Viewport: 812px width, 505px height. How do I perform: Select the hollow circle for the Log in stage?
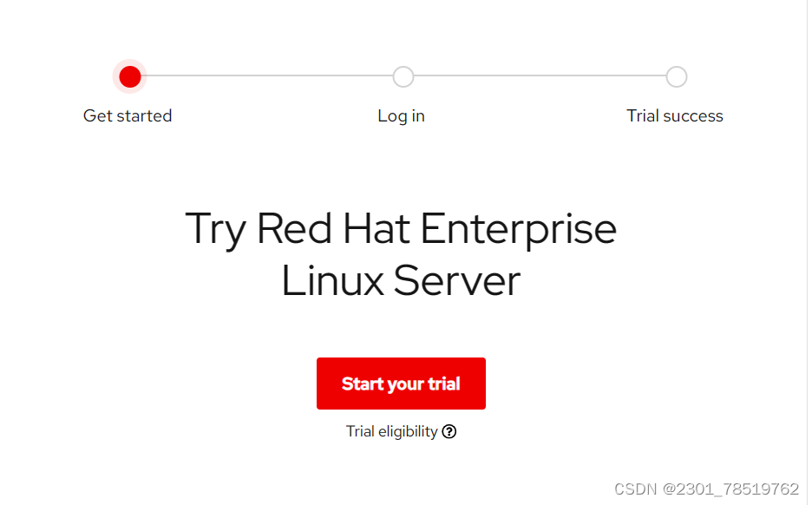(403, 76)
